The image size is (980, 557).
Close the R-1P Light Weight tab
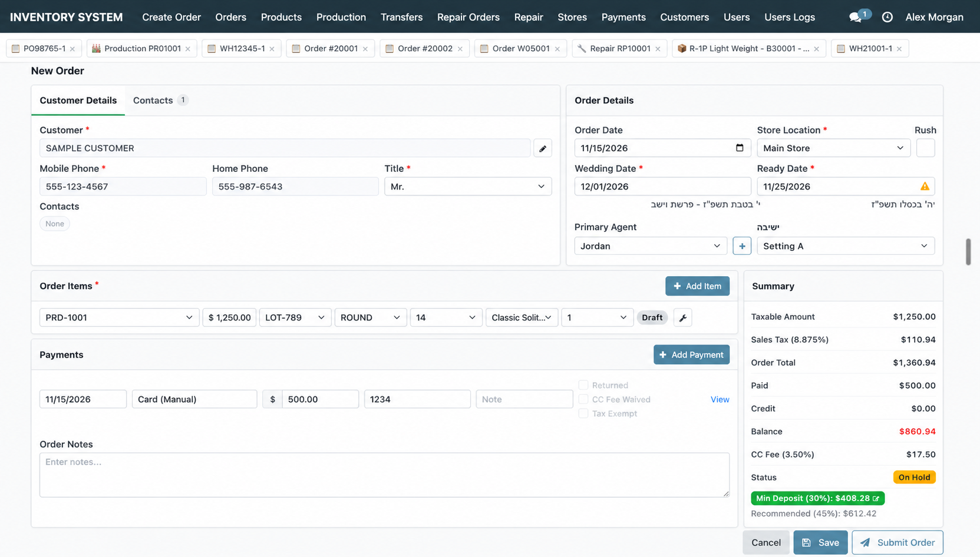(816, 49)
